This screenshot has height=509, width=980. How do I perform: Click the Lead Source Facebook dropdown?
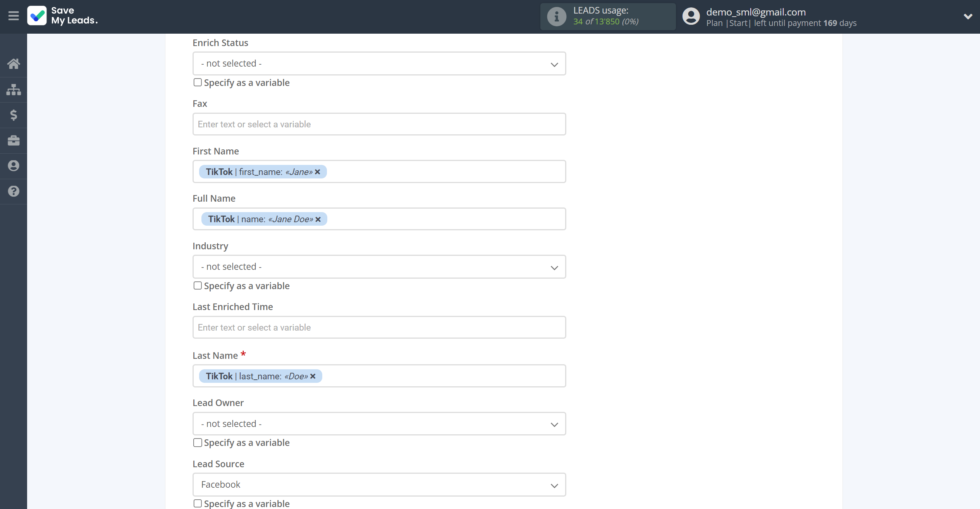coord(379,484)
